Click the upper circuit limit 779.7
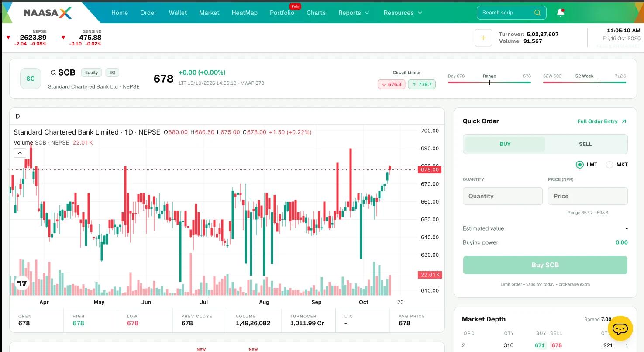 coord(422,84)
